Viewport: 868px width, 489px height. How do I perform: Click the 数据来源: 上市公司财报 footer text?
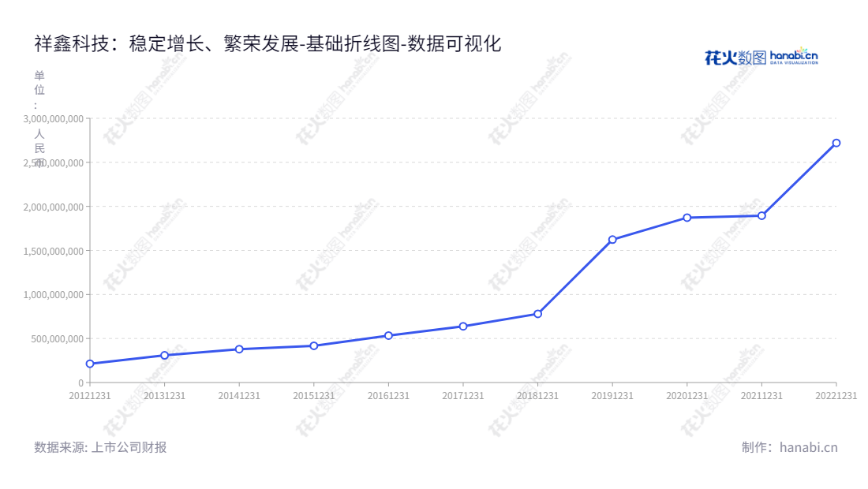(100, 447)
